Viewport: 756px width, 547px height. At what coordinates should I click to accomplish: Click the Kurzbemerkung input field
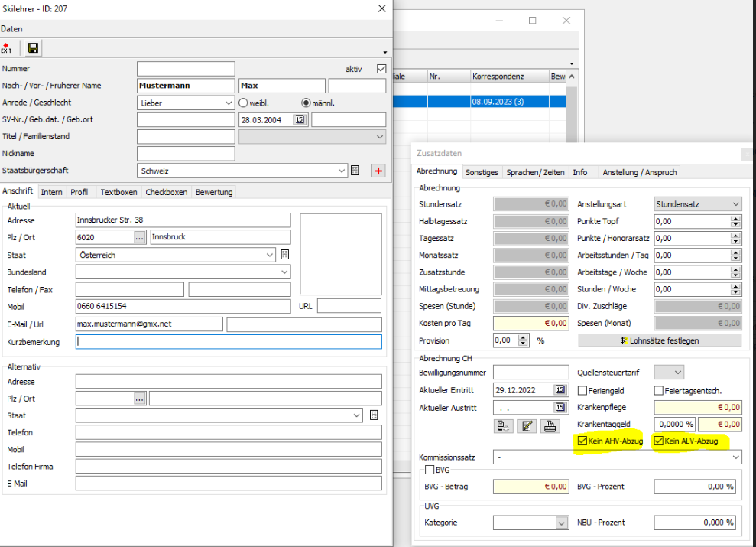point(228,342)
